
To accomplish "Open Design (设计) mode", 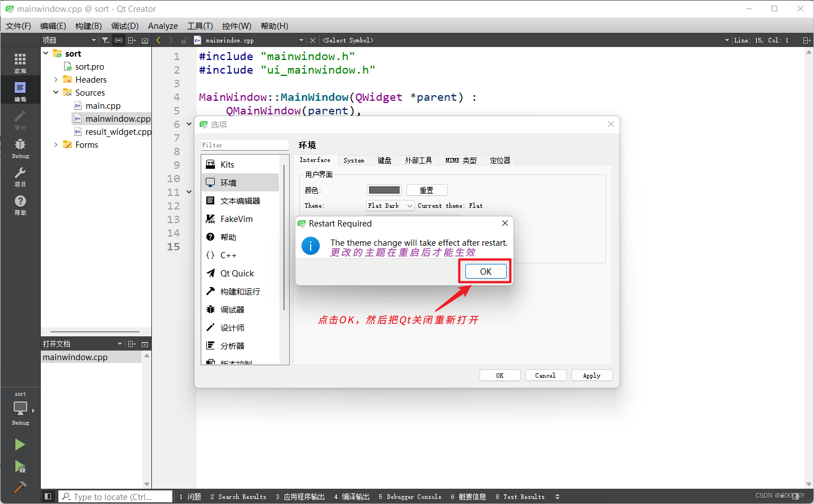I will 20,119.
